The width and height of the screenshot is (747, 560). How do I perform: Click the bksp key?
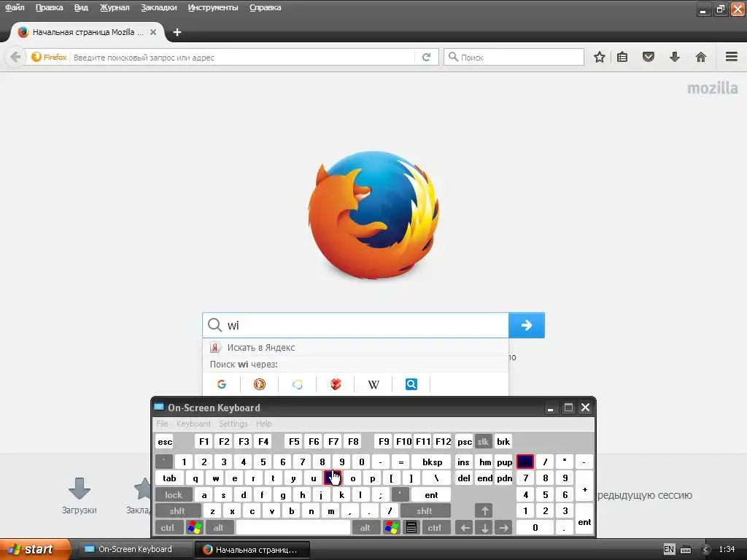(432, 462)
